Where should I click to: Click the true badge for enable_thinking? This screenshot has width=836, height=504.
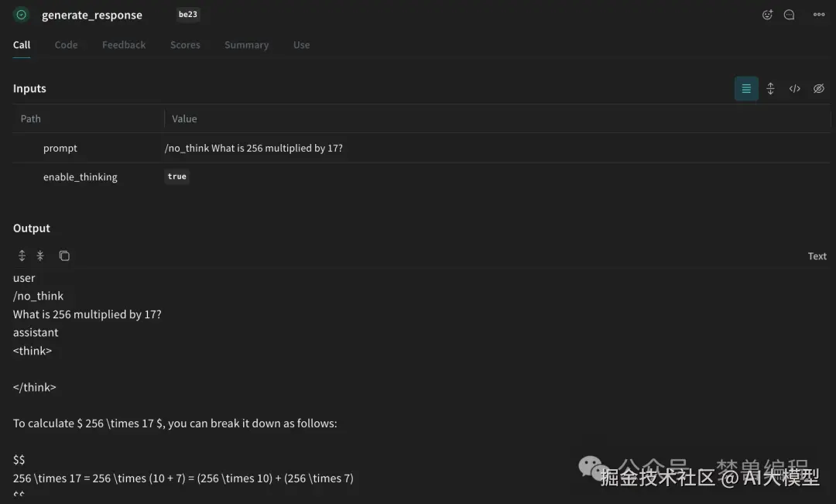(x=177, y=177)
